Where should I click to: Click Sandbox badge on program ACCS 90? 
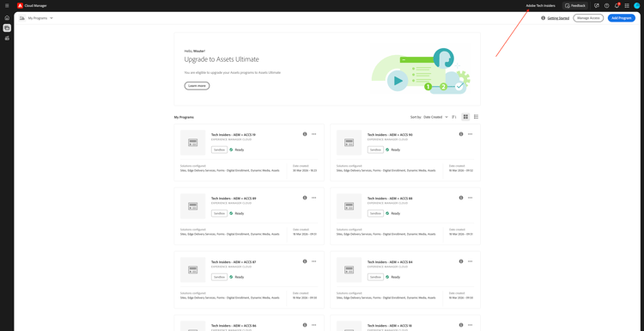(x=375, y=150)
